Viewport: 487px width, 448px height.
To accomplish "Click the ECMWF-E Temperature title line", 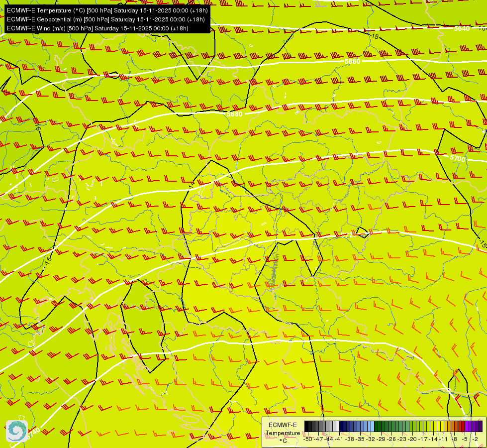I will point(107,10).
